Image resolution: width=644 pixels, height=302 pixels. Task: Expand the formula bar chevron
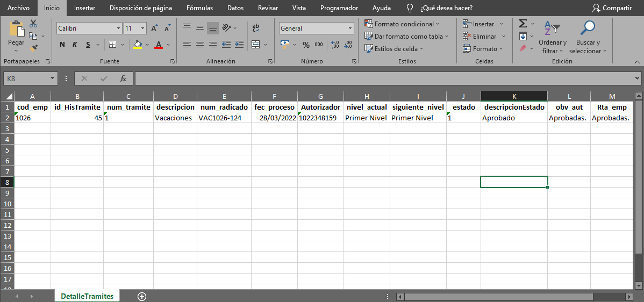(x=637, y=78)
